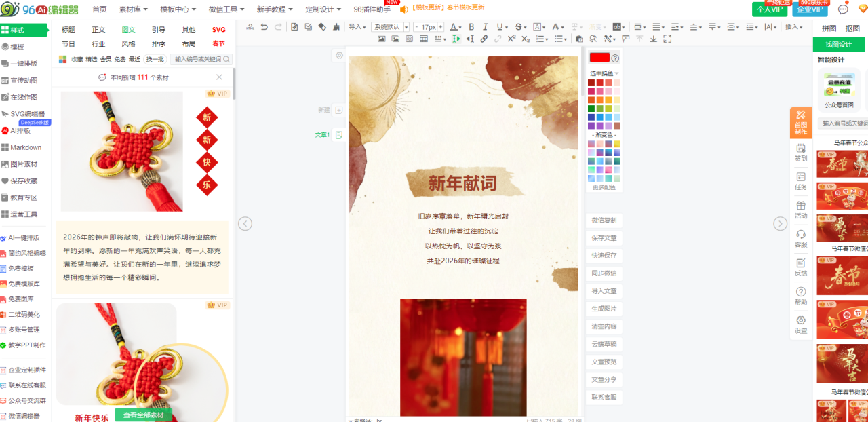Apply superscript X² formatting
This screenshot has width=868, height=422.
[511, 39]
